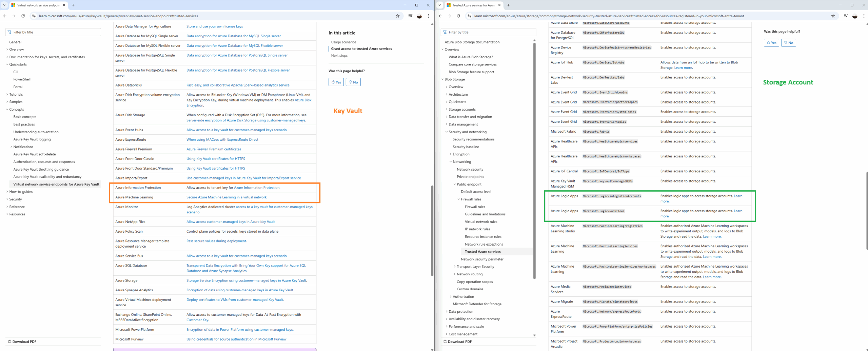Open tab search dropdown in the left window
The width and height of the screenshot is (868, 351).
4,5
